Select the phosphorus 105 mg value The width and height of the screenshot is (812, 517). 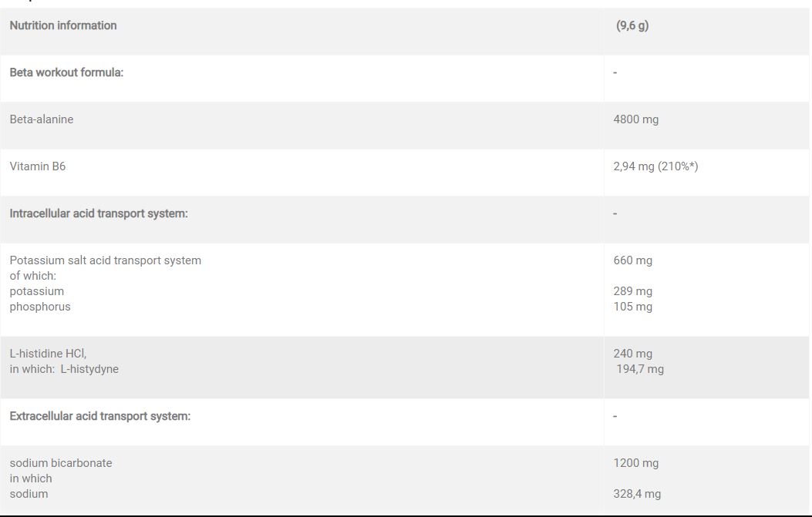pos(633,307)
